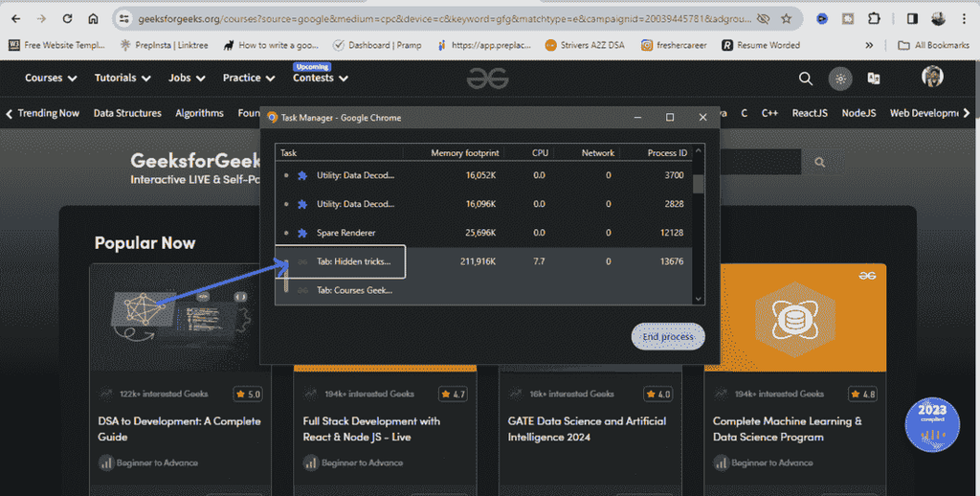980x496 pixels.
Task: Sort Task Manager by Process ID
Action: pos(667,152)
